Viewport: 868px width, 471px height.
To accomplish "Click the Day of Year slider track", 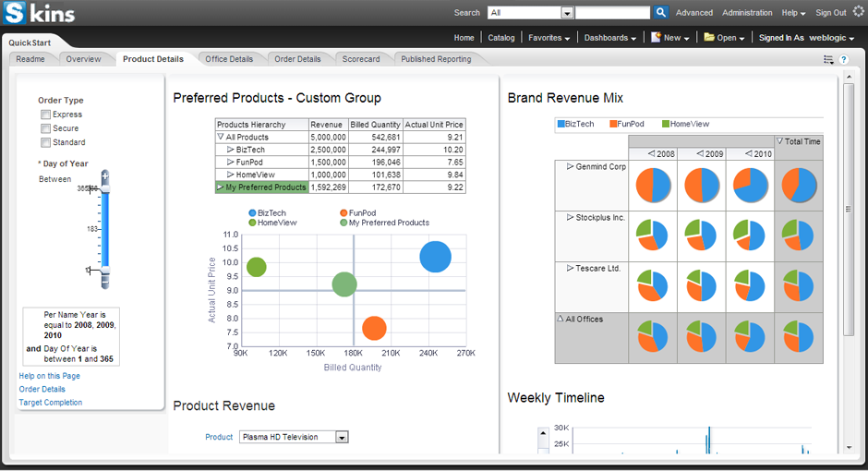I will [x=105, y=229].
